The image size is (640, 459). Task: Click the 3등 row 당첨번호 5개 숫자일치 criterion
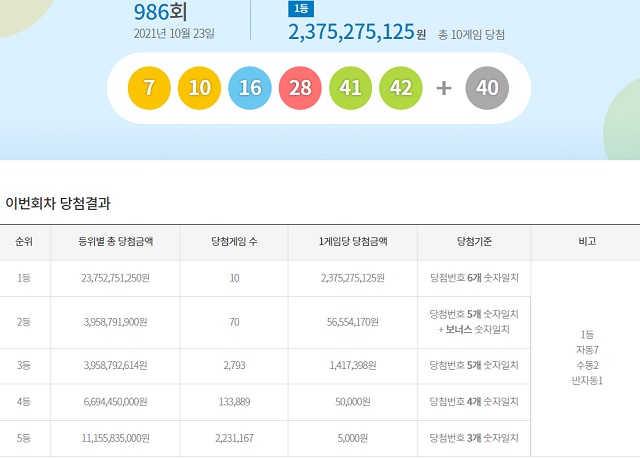(474, 366)
